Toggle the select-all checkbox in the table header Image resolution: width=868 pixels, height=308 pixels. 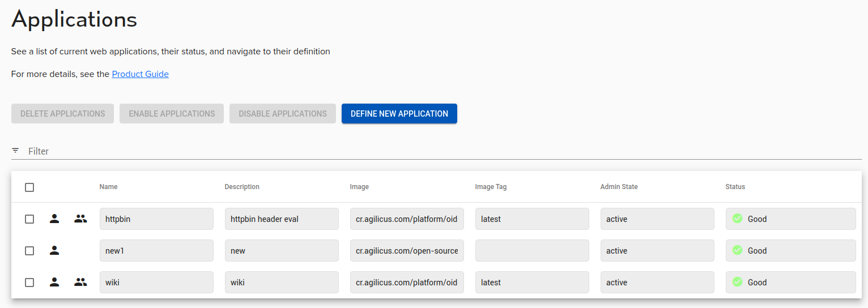(29, 187)
